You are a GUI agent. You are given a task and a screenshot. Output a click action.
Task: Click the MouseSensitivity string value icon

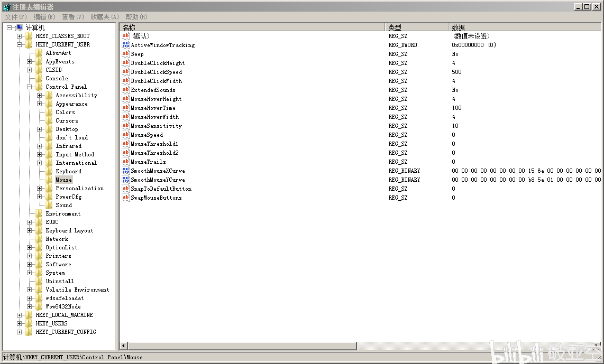[125, 126]
